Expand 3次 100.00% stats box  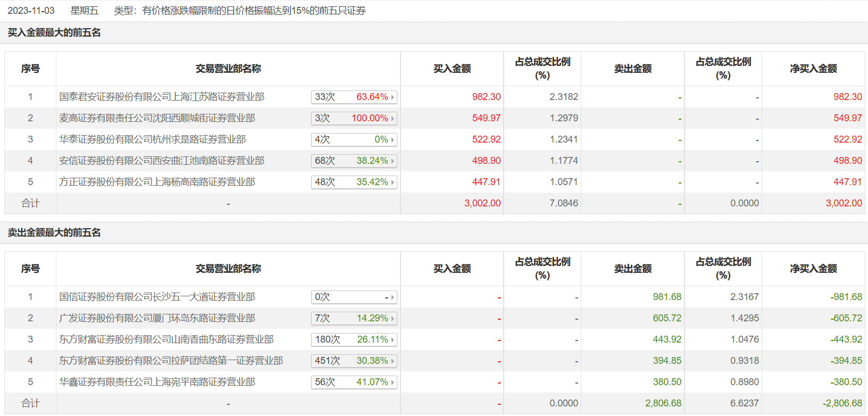(x=354, y=118)
